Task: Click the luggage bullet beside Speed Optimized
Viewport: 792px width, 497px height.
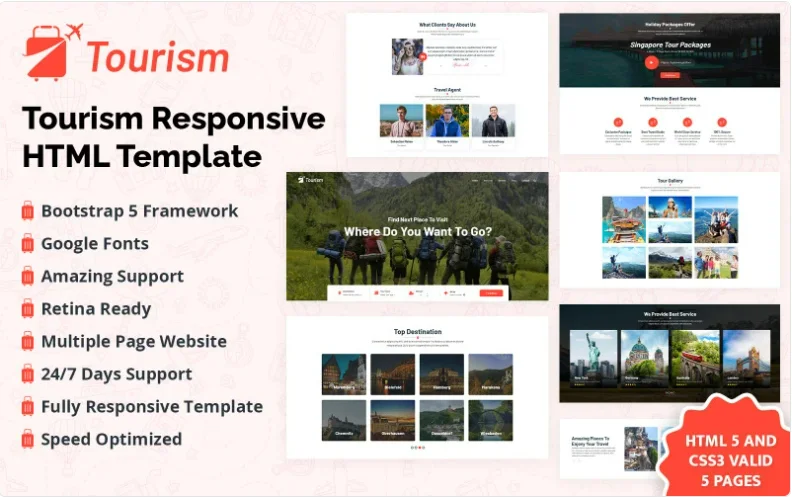Action: click(27, 439)
